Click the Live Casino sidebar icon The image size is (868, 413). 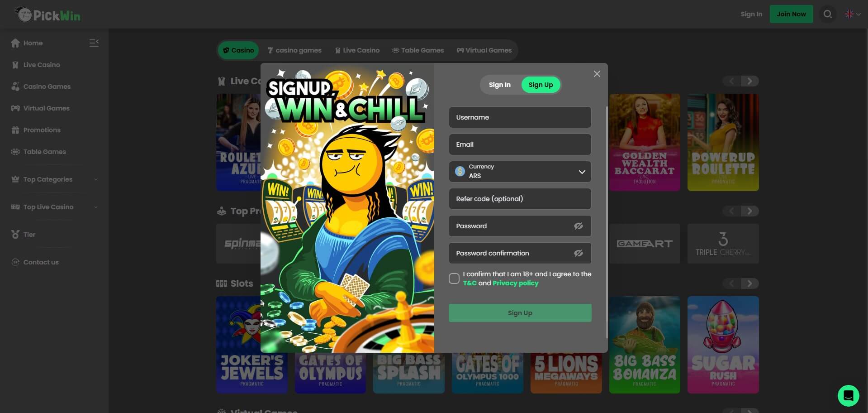15,65
